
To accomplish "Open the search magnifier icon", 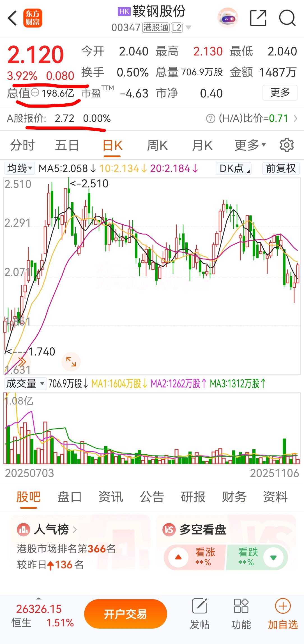I will coord(287,18).
